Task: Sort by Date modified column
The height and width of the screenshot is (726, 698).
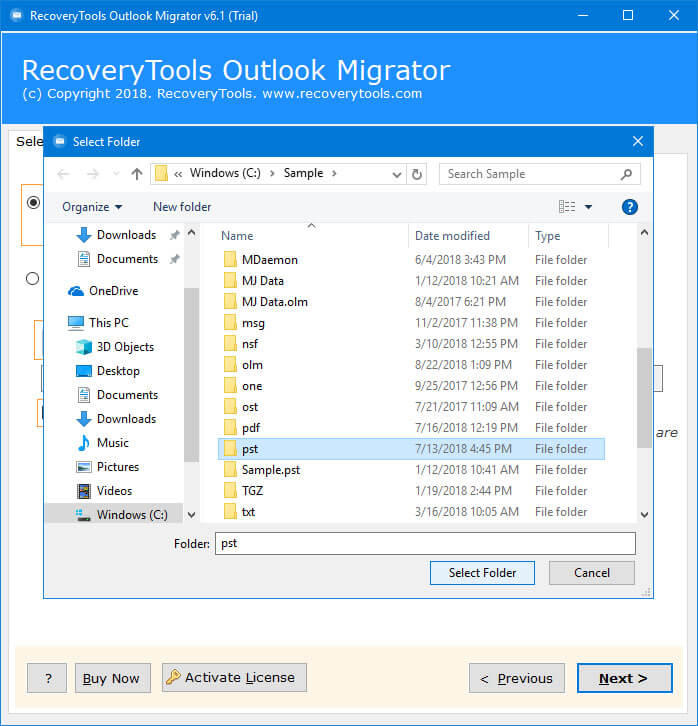Action: (x=452, y=236)
